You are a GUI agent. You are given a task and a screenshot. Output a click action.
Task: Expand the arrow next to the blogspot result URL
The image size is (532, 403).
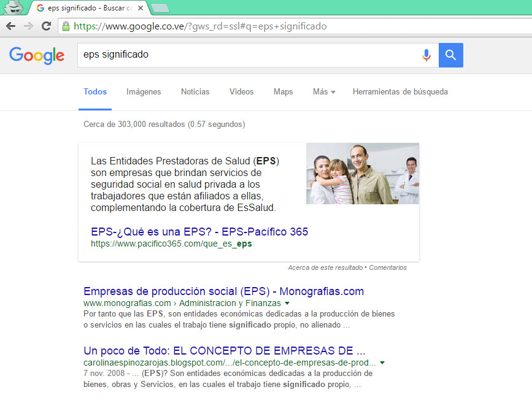coord(383,363)
